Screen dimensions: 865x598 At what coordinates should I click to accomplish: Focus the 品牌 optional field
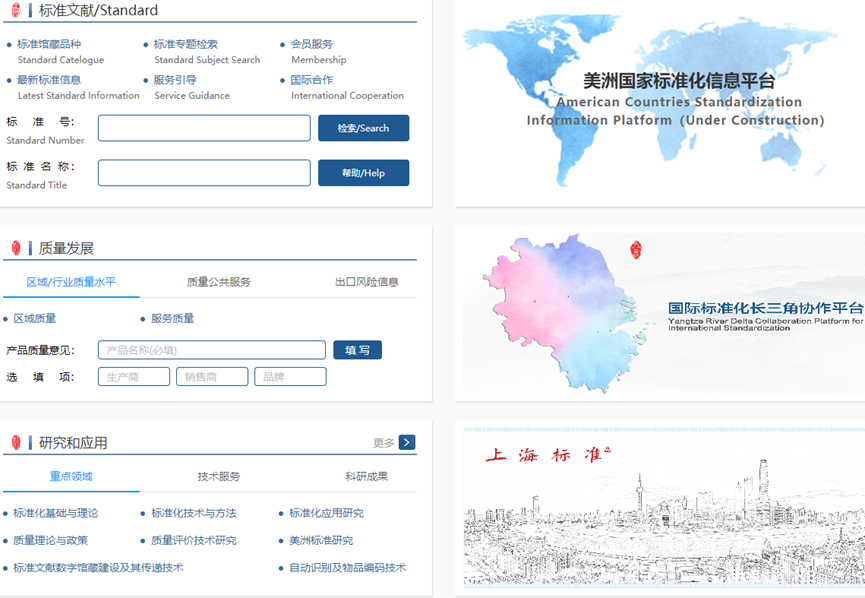click(x=290, y=377)
